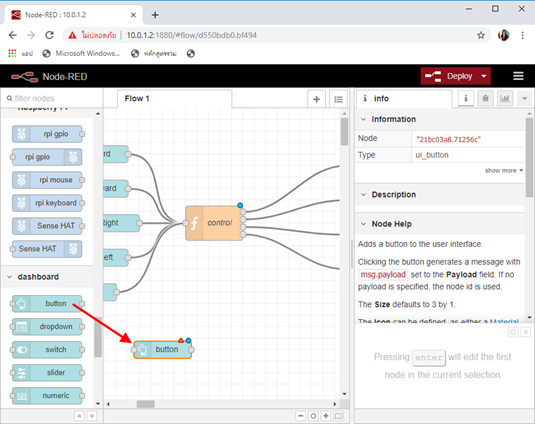Open the Deploy options dropdown arrow
Image resolution: width=535 pixels, height=424 pixels.
pos(484,76)
